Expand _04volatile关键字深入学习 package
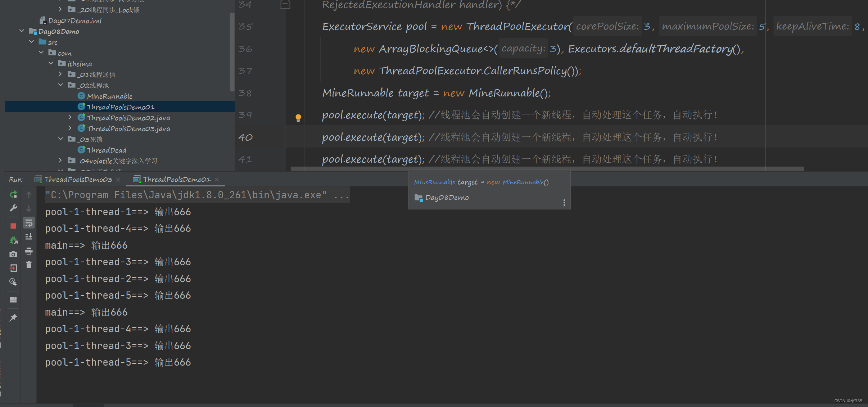The image size is (868, 407). pyautogui.click(x=60, y=160)
